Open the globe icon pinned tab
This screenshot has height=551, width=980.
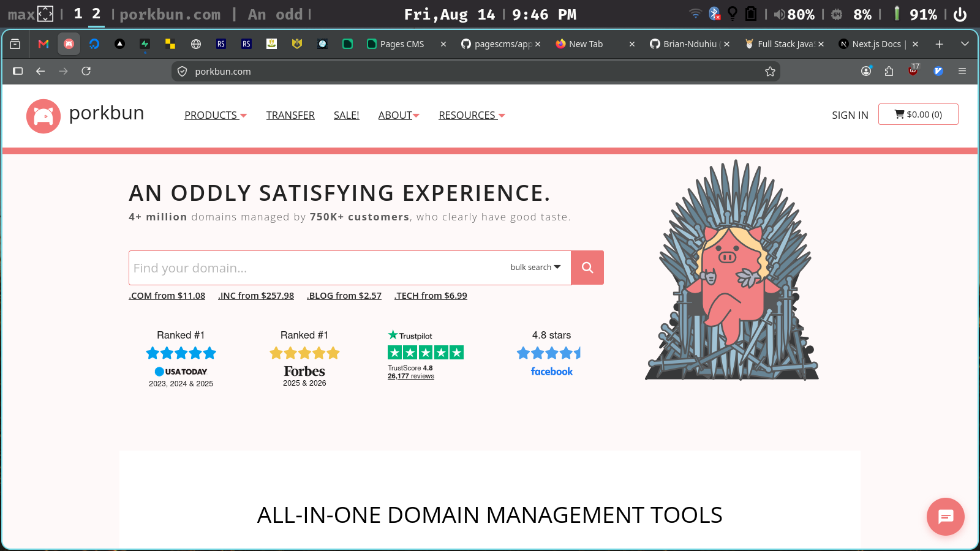196,44
